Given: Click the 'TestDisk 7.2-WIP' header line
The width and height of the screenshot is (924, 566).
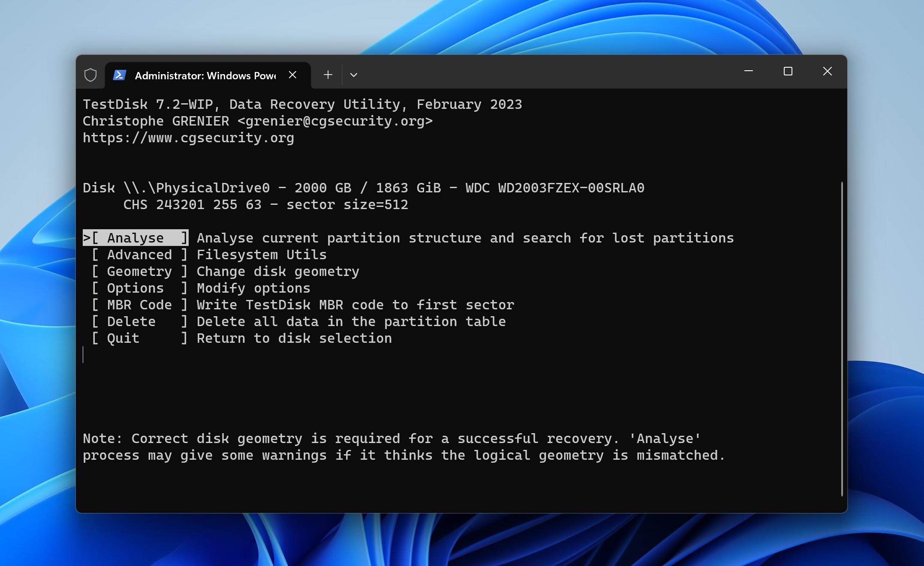Looking at the screenshot, I should coord(302,105).
